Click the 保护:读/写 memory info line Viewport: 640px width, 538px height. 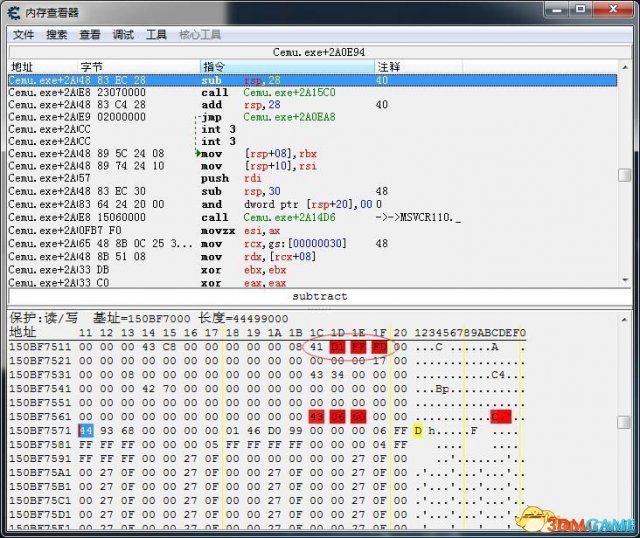click(x=149, y=318)
